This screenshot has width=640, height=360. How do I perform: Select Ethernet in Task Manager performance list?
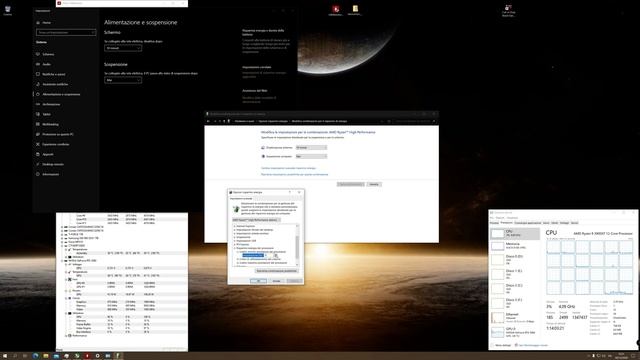pos(514,318)
